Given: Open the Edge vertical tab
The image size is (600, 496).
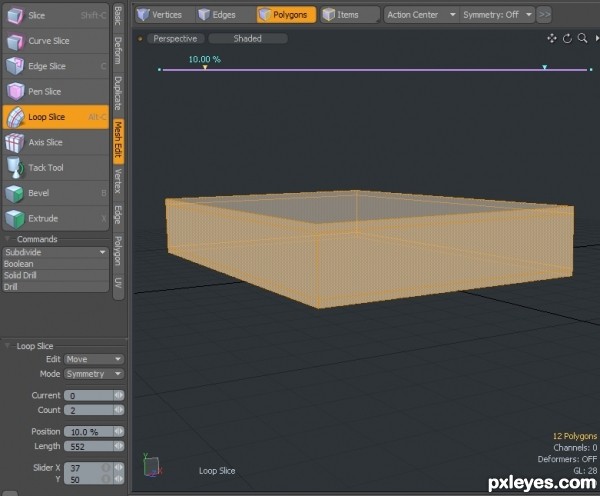Looking at the screenshot, I should point(118,215).
